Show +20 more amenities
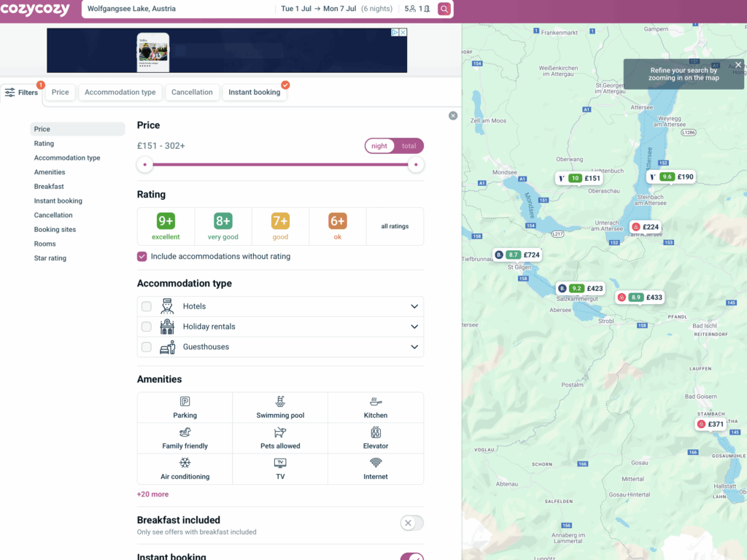747x560 pixels. pyautogui.click(x=152, y=494)
